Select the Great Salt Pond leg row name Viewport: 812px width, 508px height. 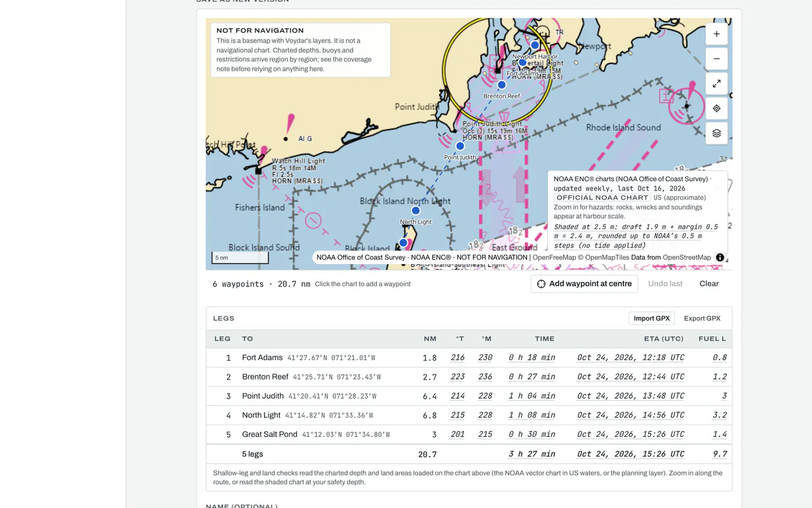tap(270, 434)
